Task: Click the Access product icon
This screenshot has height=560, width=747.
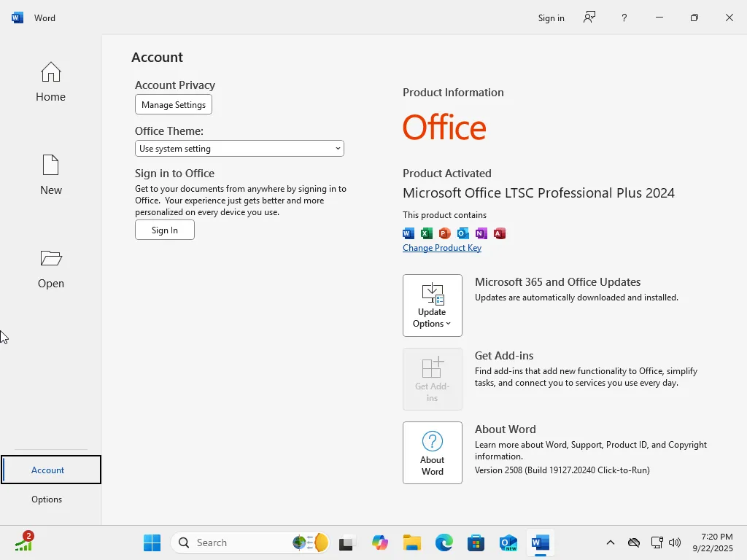Action: click(x=499, y=233)
